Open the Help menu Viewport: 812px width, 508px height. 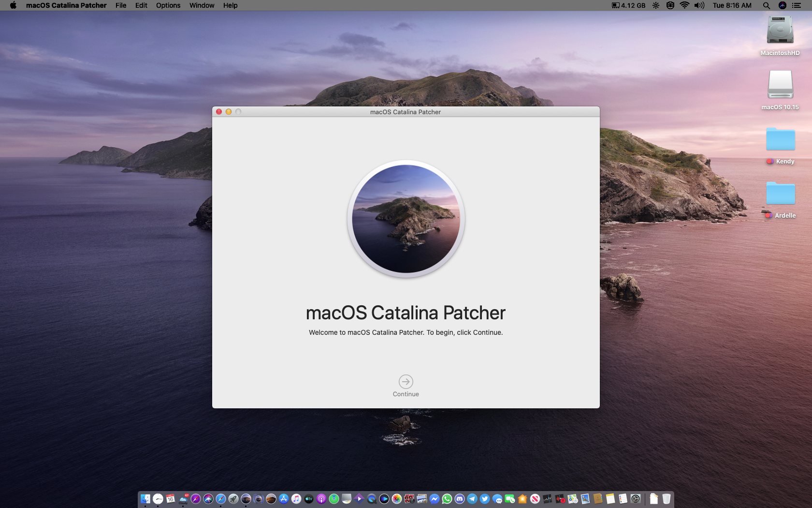[x=230, y=5]
